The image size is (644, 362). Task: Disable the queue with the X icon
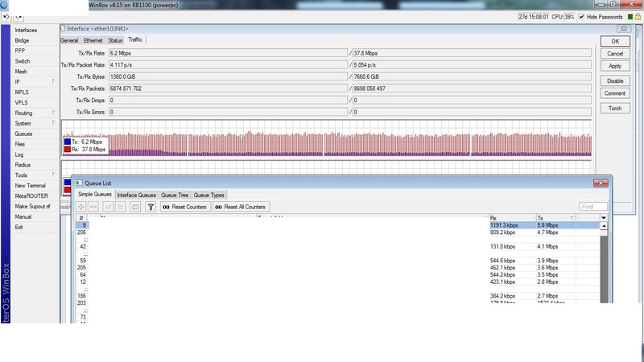pyautogui.click(x=121, y=207)
